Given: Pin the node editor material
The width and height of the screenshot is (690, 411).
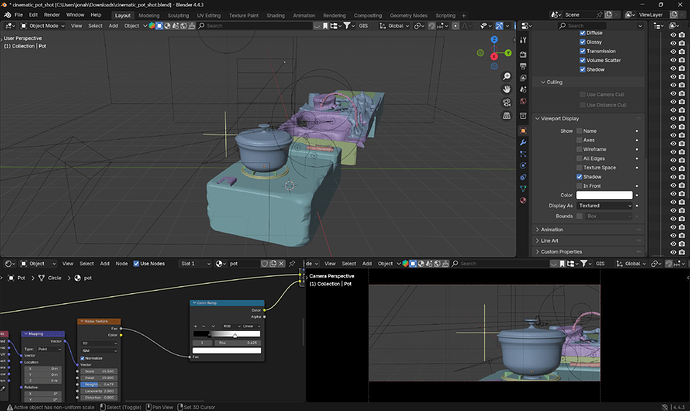Looking at the screenshot, I should [292, 264].
